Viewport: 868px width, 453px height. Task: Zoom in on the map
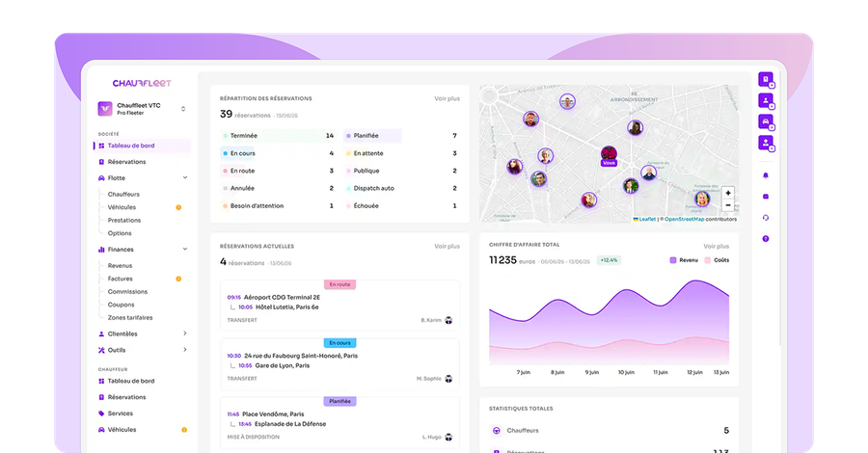(x=728, y=193)
